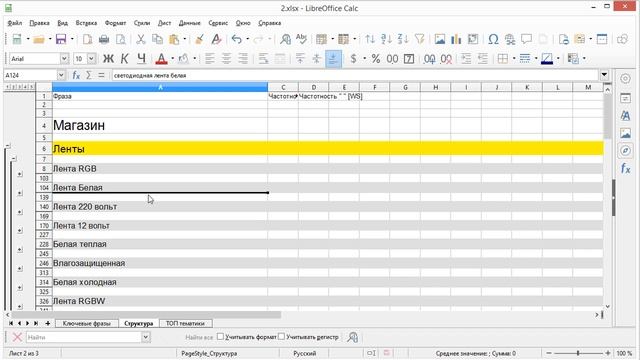
Task: Add a new sheet with plus button
Action: tap(48, 323)
